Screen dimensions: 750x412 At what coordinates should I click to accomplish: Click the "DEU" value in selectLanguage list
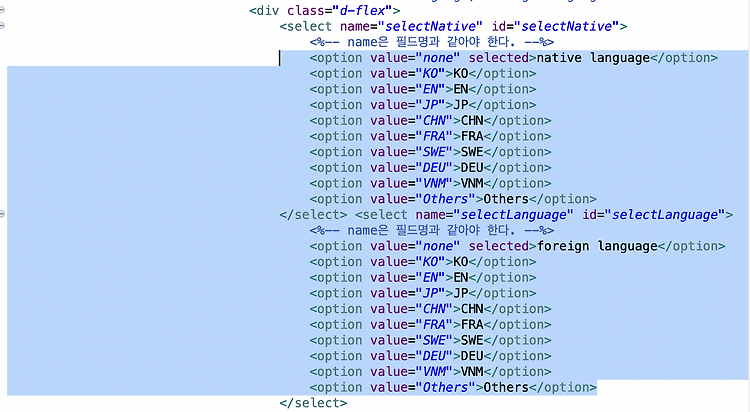click(434, 356)
